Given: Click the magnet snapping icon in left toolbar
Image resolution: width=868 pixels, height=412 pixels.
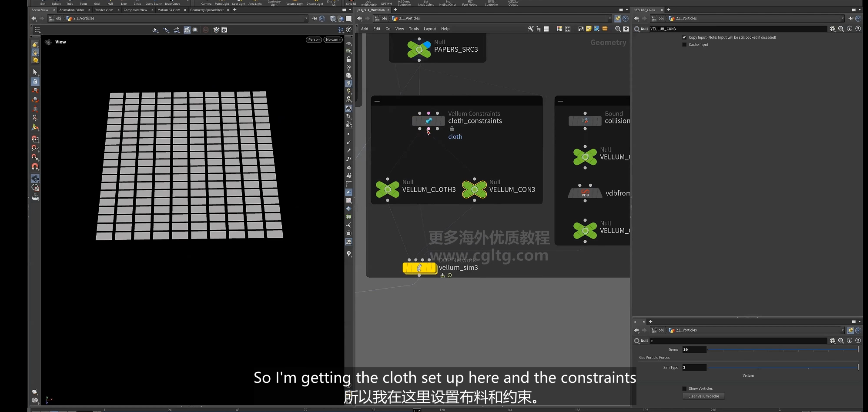Looking at the screenshot, I should point(35,167).
